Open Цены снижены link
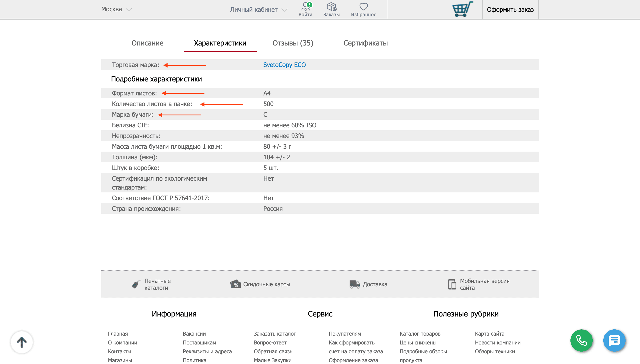Screen dimensions: 640x364 418,342
